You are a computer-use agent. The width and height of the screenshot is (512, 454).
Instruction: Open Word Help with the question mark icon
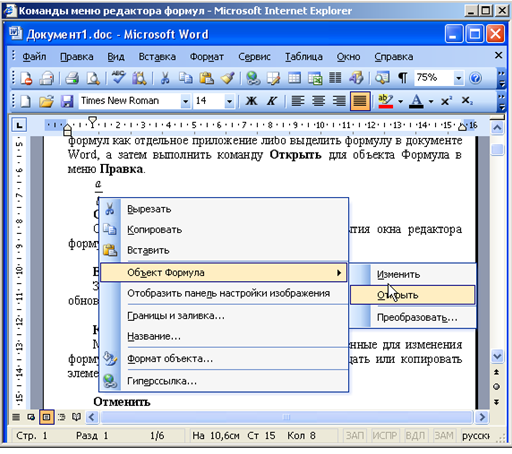point(475,78)
